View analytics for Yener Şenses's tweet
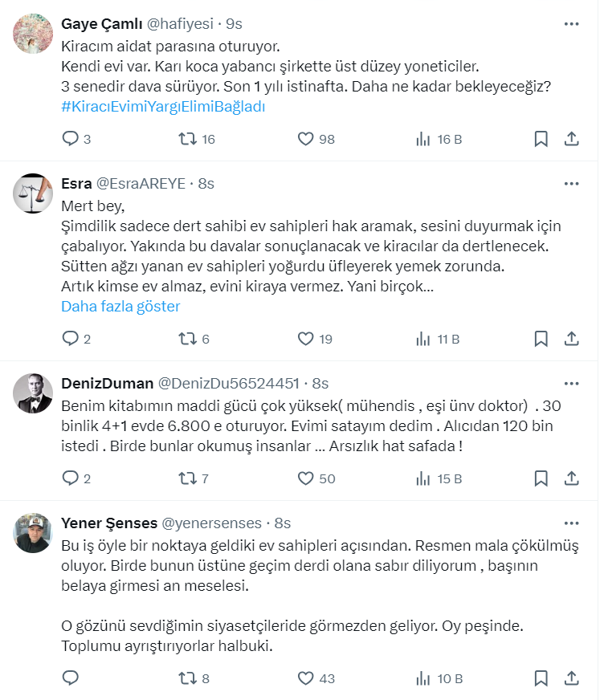The image size is (604, 700). click(423, 678)
